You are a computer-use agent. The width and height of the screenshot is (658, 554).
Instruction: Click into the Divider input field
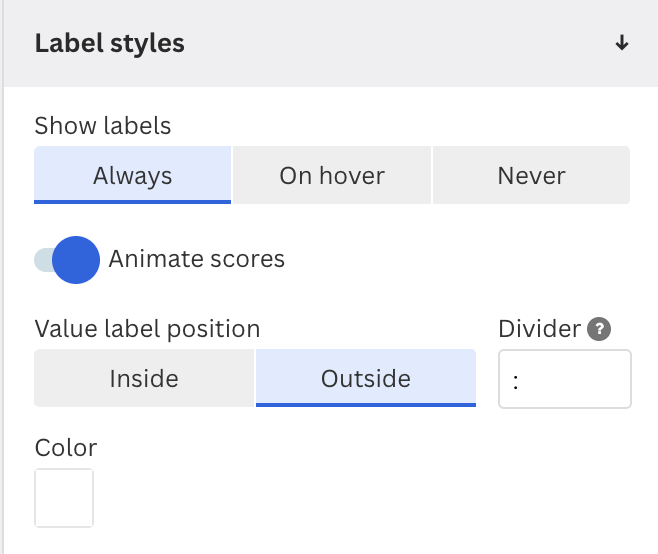coord(565,379)
